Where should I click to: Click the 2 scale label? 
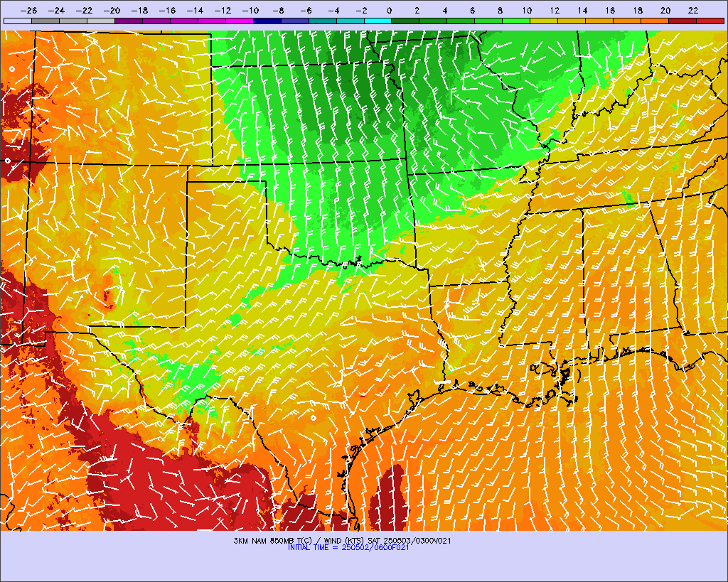(x=417, y=10)
